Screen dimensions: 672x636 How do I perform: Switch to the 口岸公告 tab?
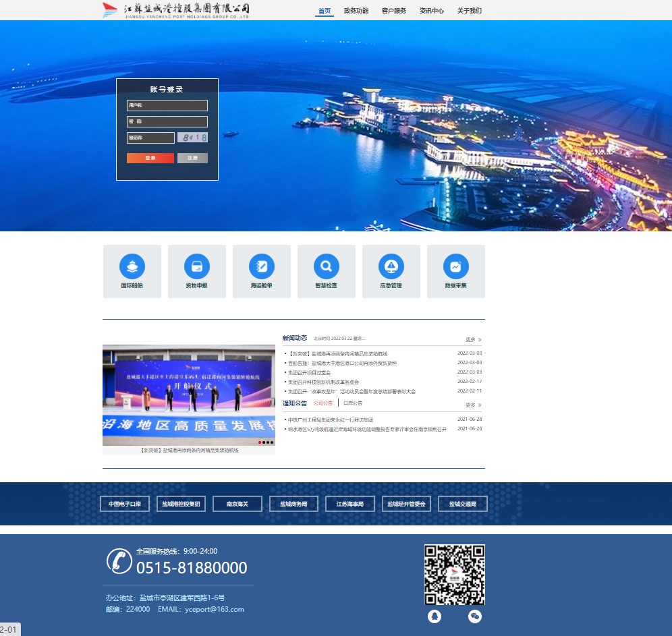point(353,403)
